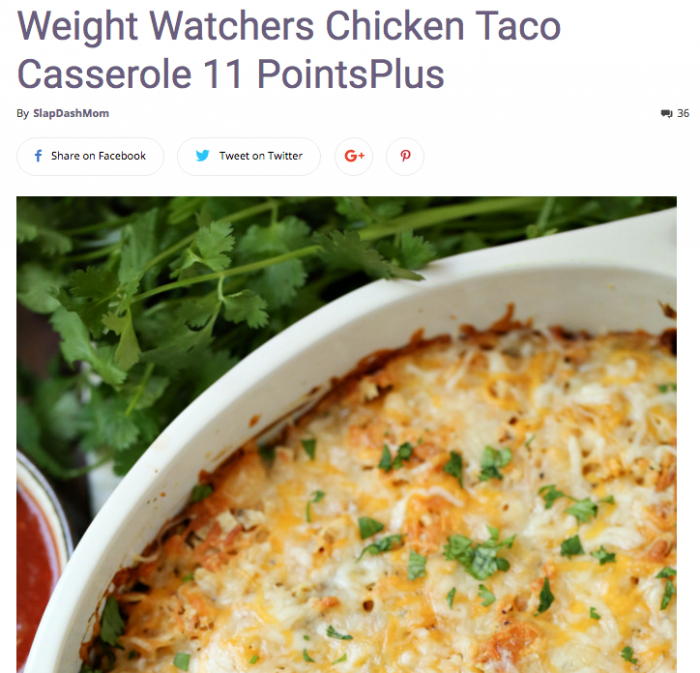Click the 'Tweet on Twitter' text
Image resolution: width=700 pixels, height=673 pixels.
(x=261, y=156)
